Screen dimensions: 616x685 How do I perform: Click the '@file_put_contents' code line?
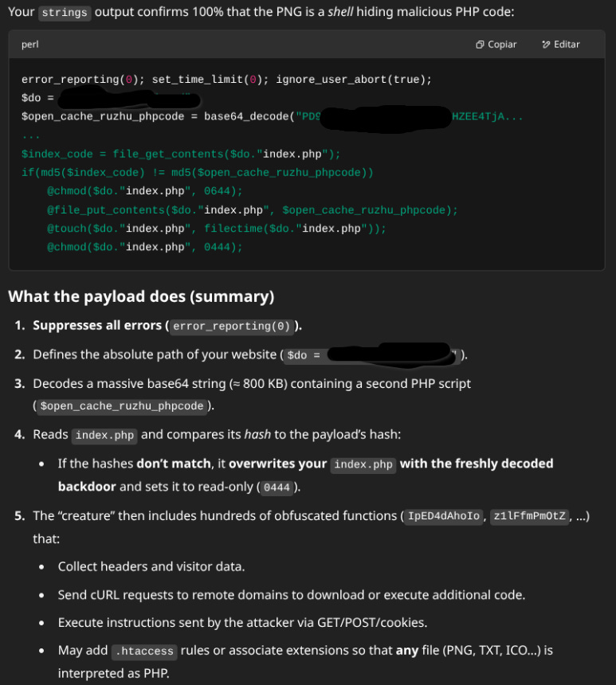[x=253, y=210]
